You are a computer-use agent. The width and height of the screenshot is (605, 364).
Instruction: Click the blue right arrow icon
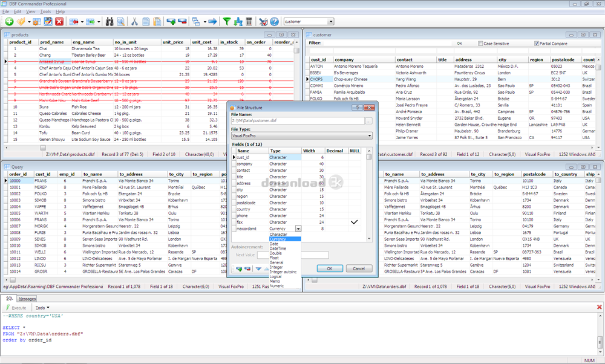212,22
